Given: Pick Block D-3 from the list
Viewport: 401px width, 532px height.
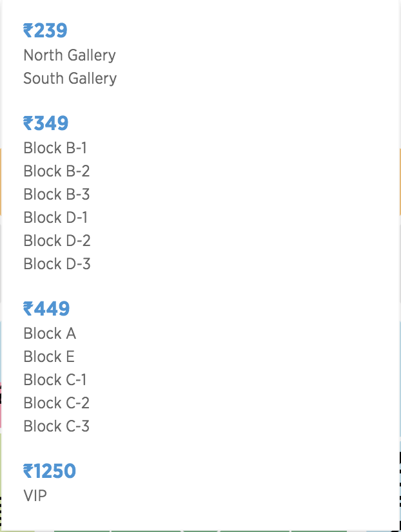Looking at the screenshot, I should [x=57, y=264].
